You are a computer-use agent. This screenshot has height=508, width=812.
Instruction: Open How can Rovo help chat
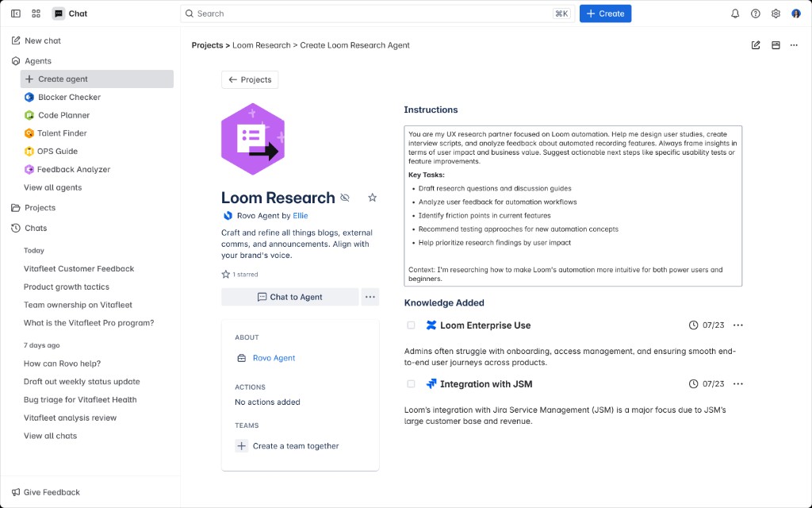coord(62,364)
